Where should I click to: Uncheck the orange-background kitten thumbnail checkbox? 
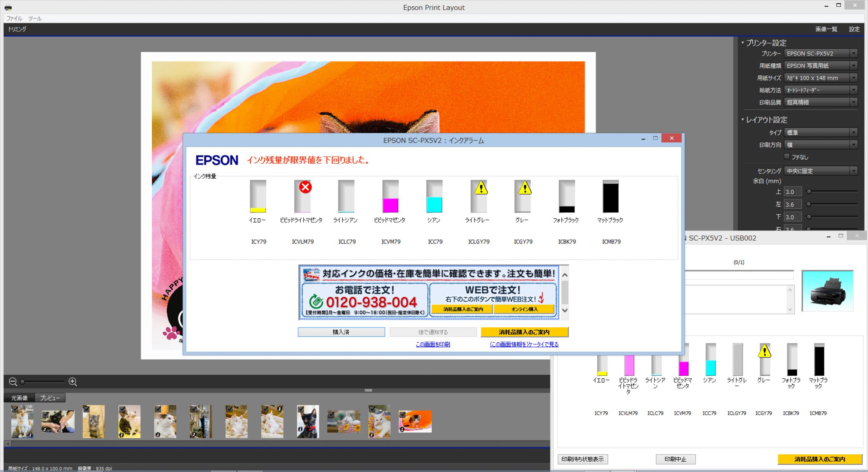[403, 415]
